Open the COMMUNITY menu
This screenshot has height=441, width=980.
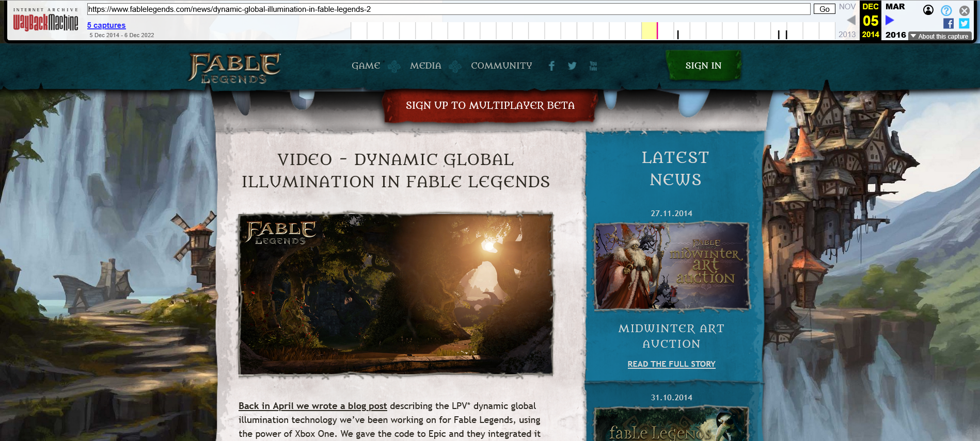click(501, 66)
